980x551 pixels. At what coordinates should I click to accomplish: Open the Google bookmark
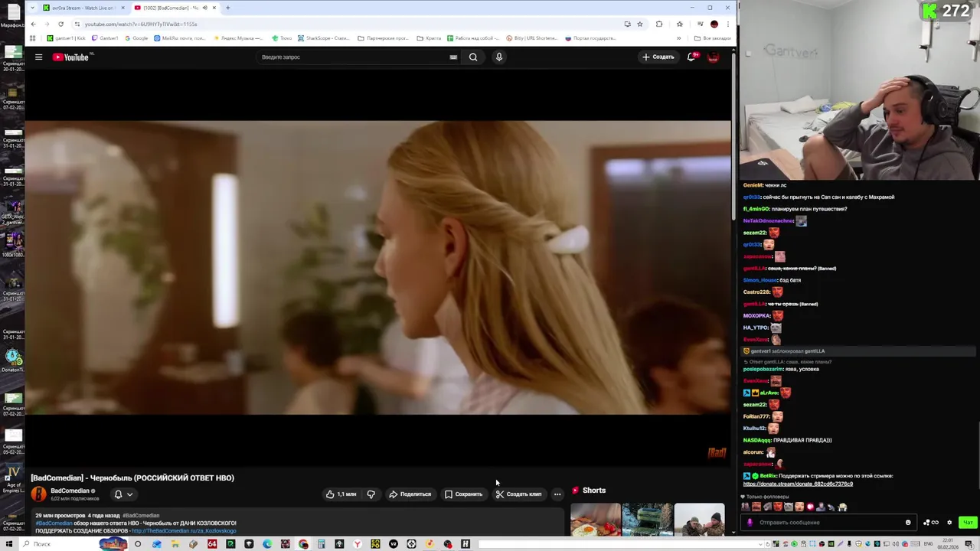pos(136,38)
